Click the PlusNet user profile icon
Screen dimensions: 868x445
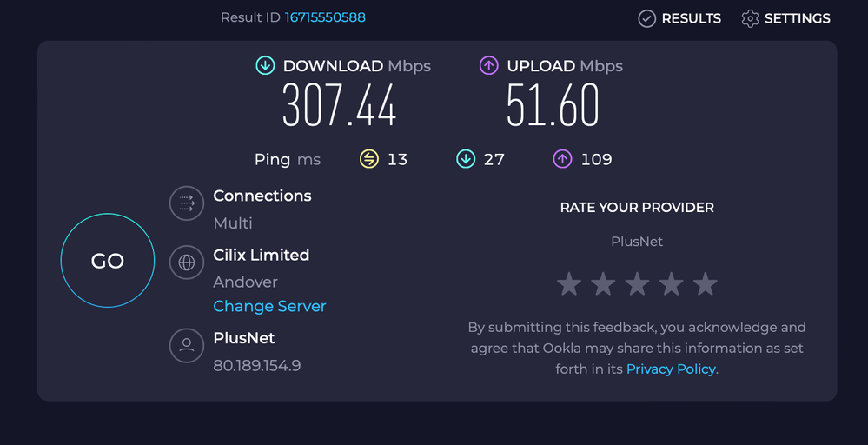187,345
